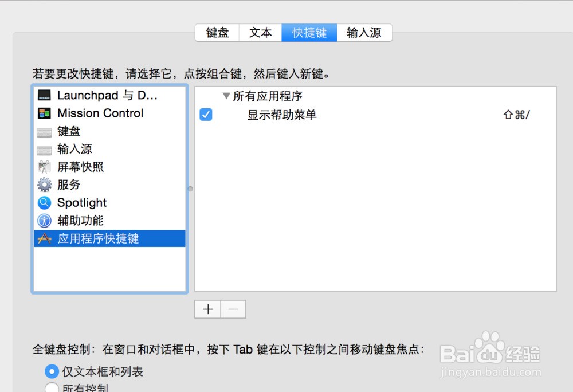The height and width of the screenshot is (392, 573).
Task: Switch to the 键盘 tab
Action: click(x=217, y=33)
